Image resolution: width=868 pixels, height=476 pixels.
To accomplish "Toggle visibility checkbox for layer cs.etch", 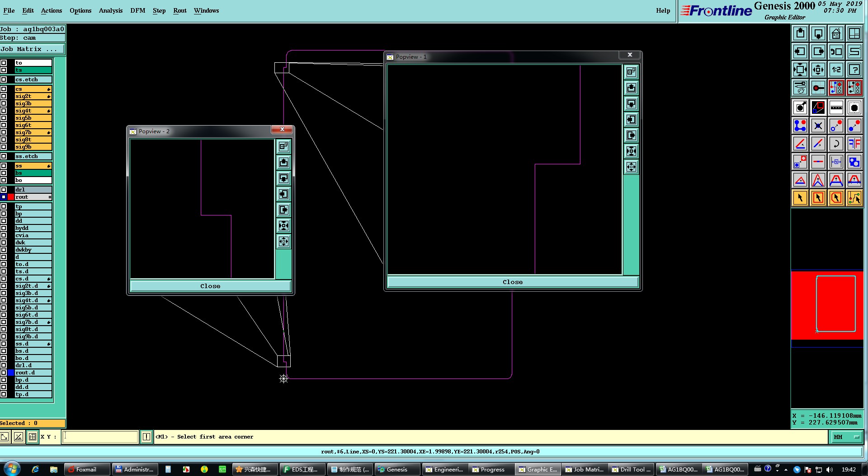I will click(x=4, y=79).
